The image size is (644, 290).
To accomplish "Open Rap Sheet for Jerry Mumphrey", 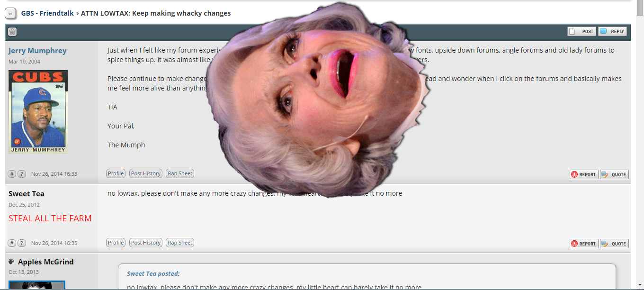I will coord(180,173).
